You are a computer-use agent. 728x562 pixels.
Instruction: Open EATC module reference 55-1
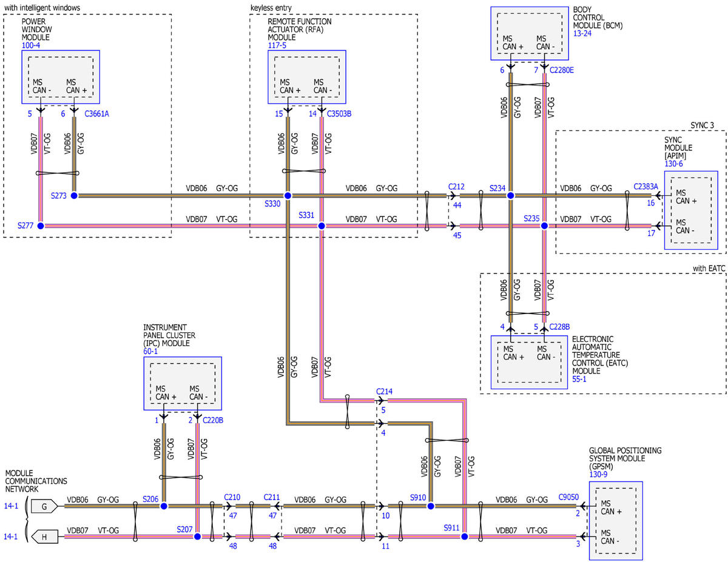point(579,380)
